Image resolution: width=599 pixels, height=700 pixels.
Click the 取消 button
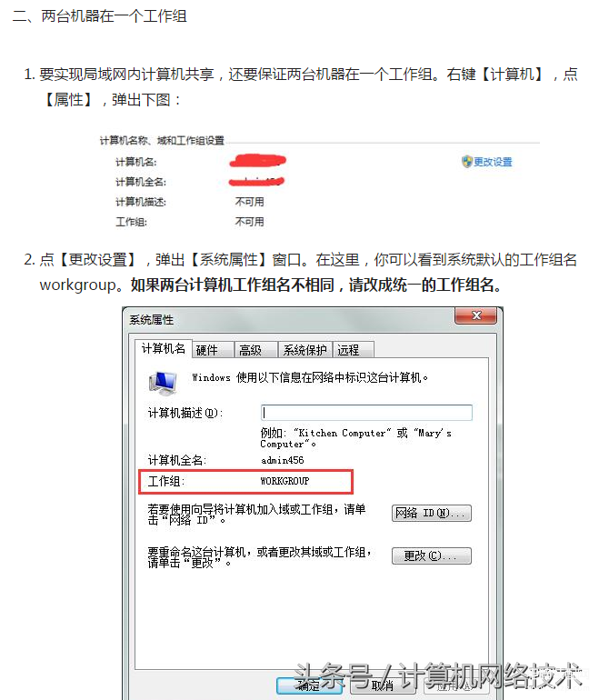point(383,685)
